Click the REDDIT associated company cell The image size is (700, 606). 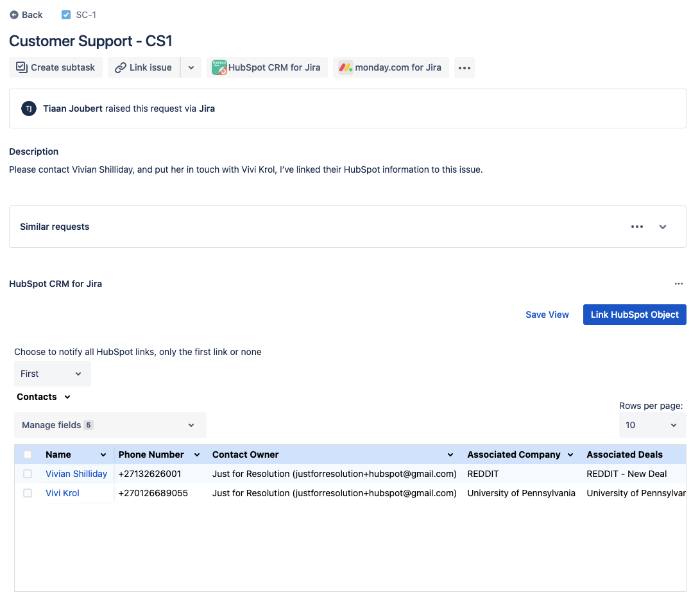pyautogui.click(x=483, y=474)
